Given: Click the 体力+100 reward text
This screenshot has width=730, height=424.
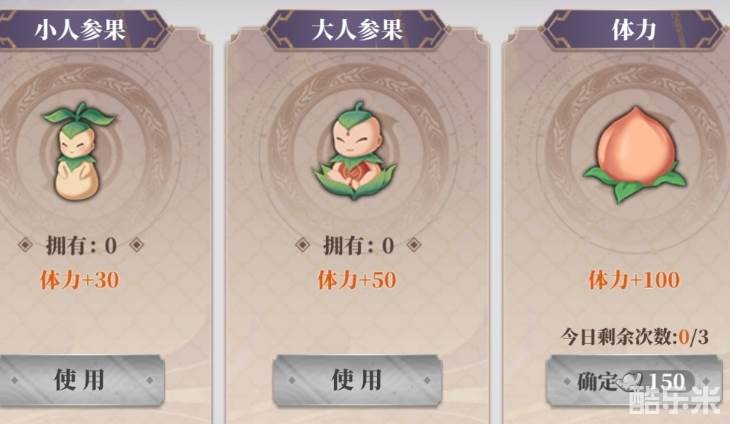Looking at the screenshot, I should [634, 280].
